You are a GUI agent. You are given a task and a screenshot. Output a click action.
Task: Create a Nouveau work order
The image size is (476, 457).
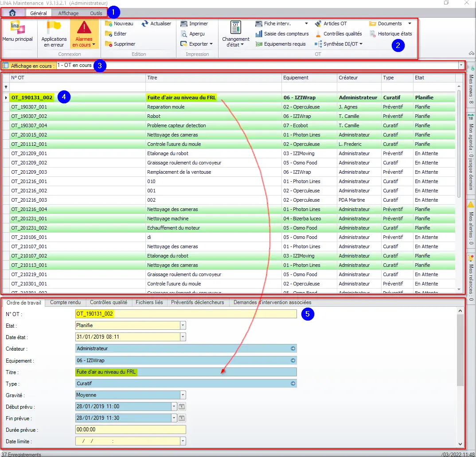(119, 23)
